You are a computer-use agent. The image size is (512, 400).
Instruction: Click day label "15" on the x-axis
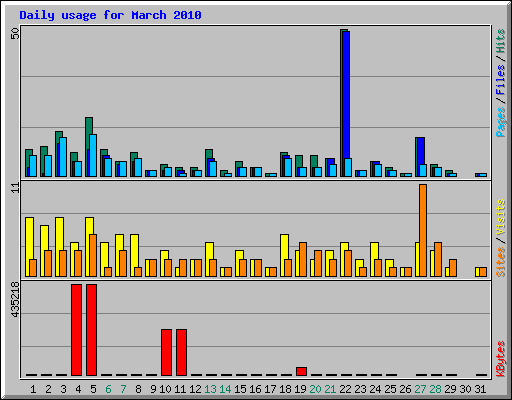pyautogui.click(x=240, y=389)
